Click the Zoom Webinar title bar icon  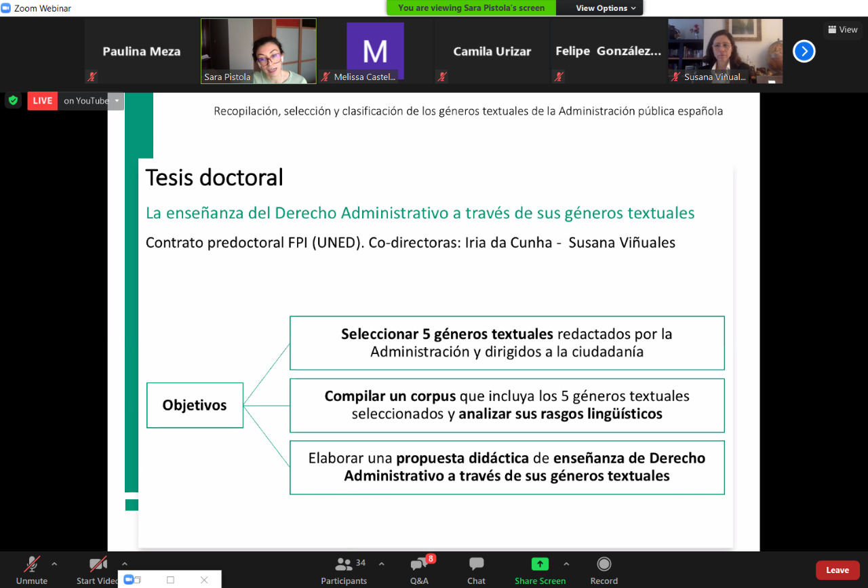(x=6, y=8)
